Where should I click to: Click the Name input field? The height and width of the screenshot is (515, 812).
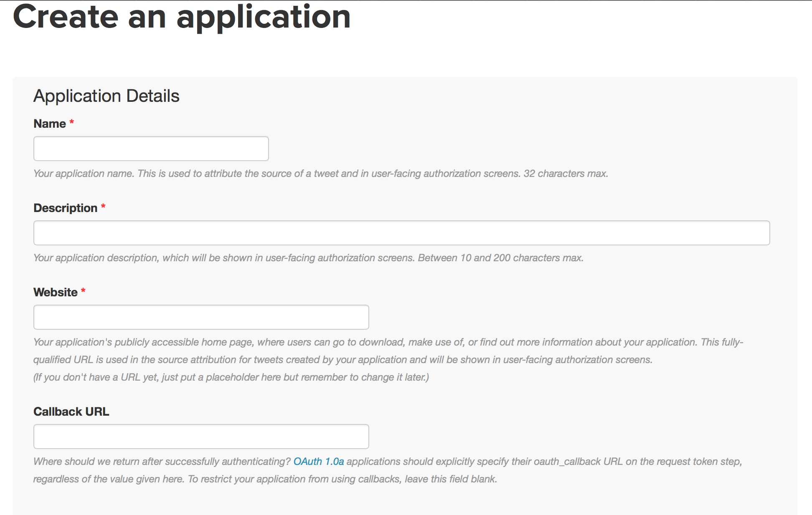point(151,149)
